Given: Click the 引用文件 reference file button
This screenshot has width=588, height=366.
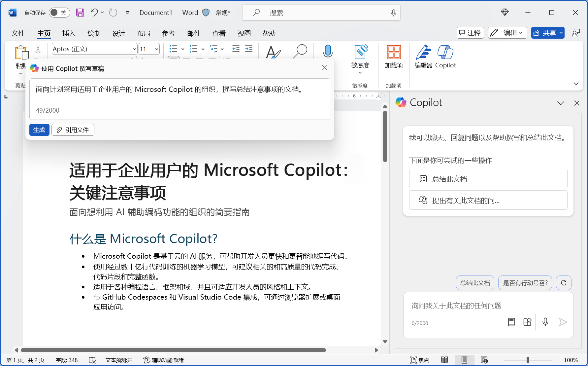Looking at the screenshot, I should coord(73,130).
